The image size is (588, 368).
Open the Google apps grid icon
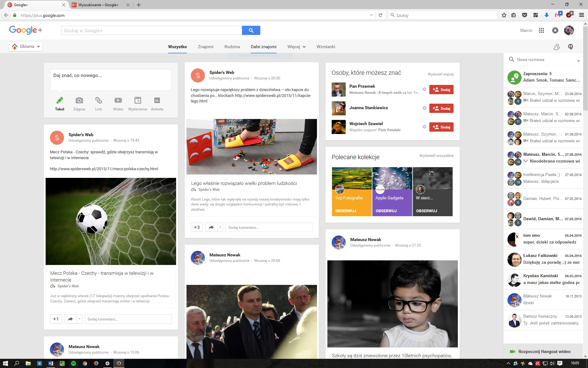click(x=541, y=30)
